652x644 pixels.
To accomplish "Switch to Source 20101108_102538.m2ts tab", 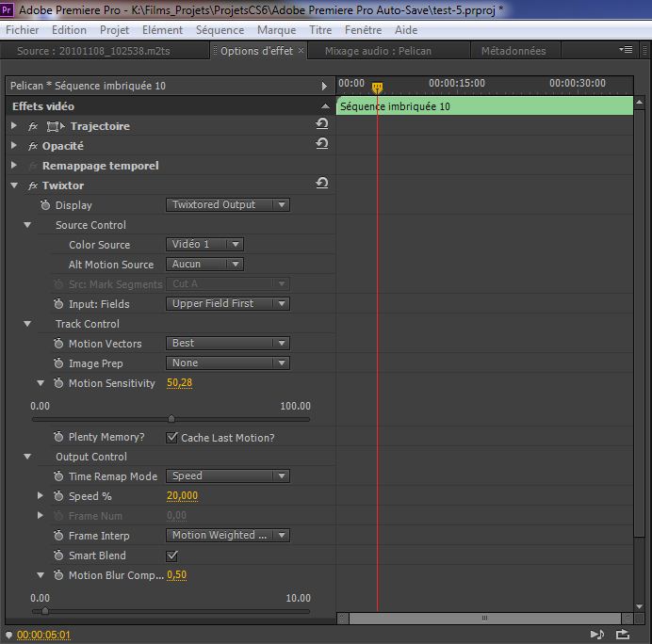I will [x=93, y=51].
